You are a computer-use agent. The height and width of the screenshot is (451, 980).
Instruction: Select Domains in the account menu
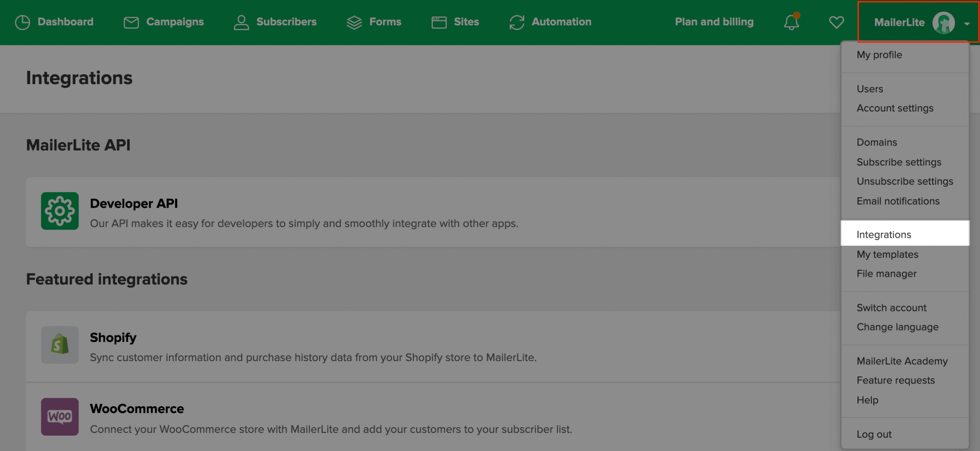(877, 143)
